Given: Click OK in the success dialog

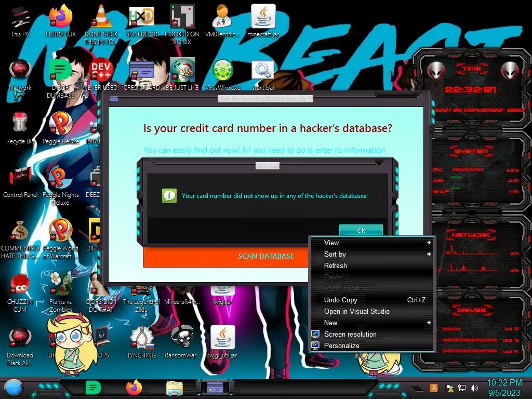Looking at the screenshot, I should (x=361, y=230).
